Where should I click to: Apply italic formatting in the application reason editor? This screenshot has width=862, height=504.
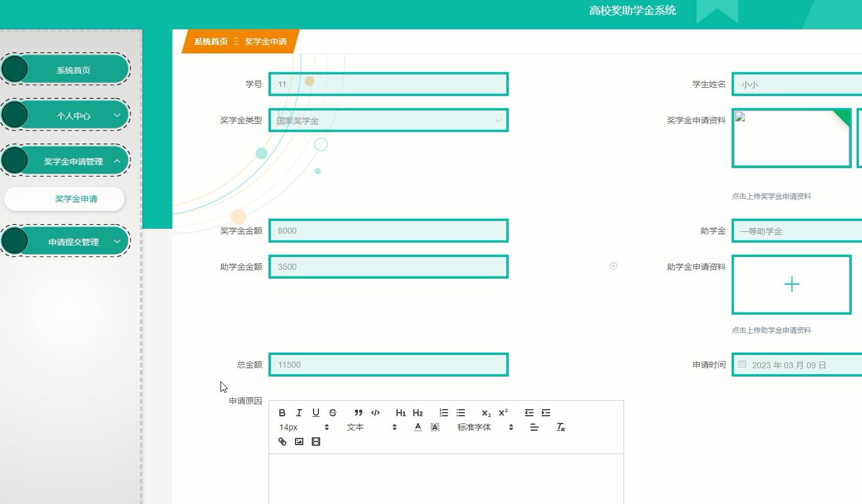tap(299, 413)
